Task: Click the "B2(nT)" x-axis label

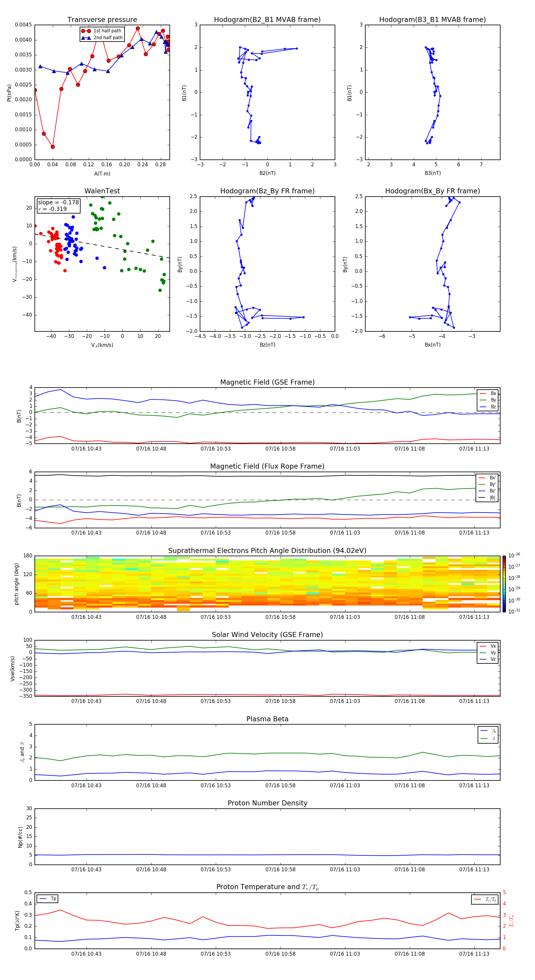Action: 267,173
